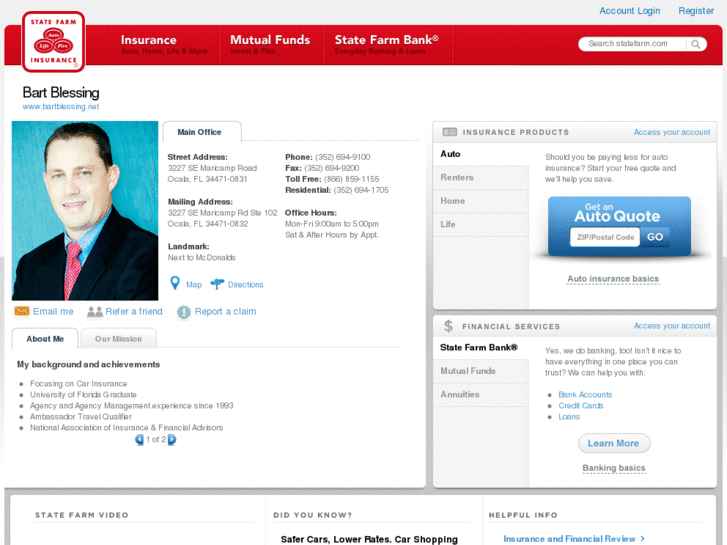The image size is (727, 545).
Task: Click the GO button for auto quote
Action: coord(655,237)
